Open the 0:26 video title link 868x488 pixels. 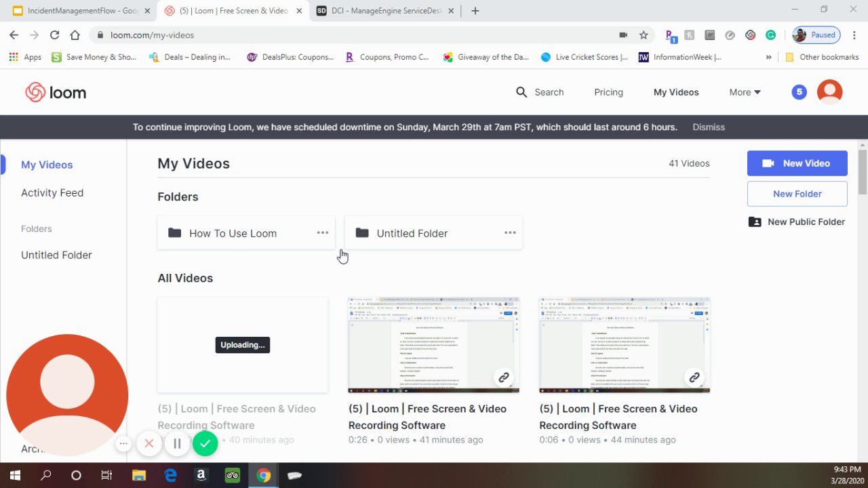tap(427, 417)
